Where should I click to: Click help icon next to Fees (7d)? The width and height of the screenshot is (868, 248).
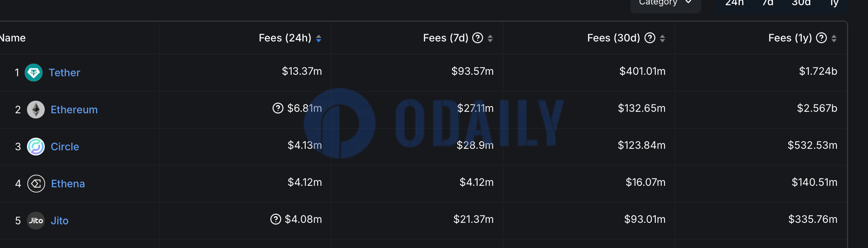[478, 38]
